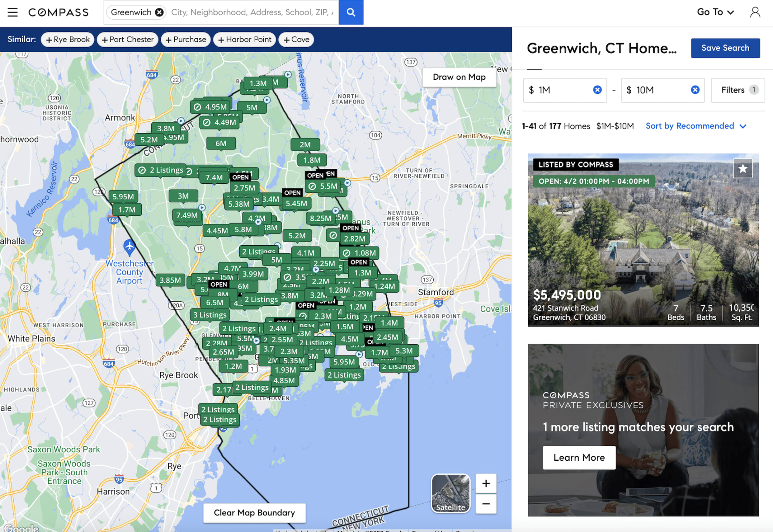Add Purchase similar location
Screen dimensions: 773x532
(x=186, y=39)
